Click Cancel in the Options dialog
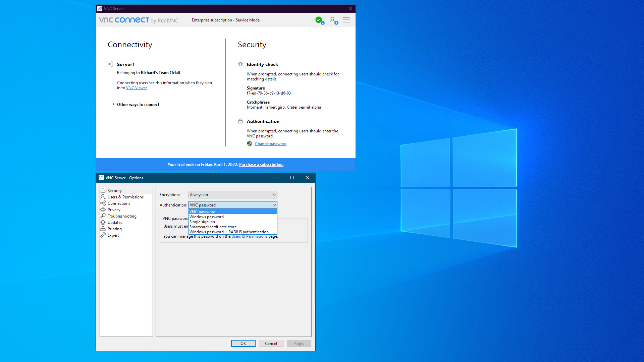The width and height of the screenshot is (644, 362). click(x=271, y=344)
